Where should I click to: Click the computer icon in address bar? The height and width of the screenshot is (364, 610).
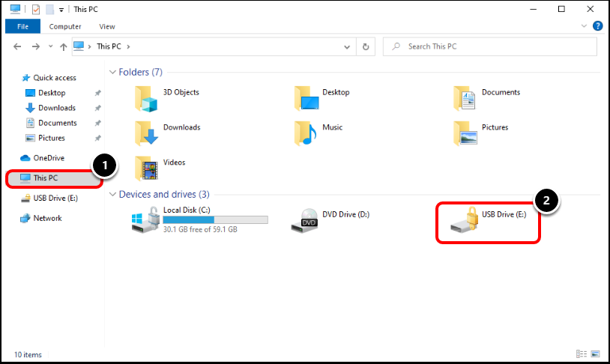(79, 46)
